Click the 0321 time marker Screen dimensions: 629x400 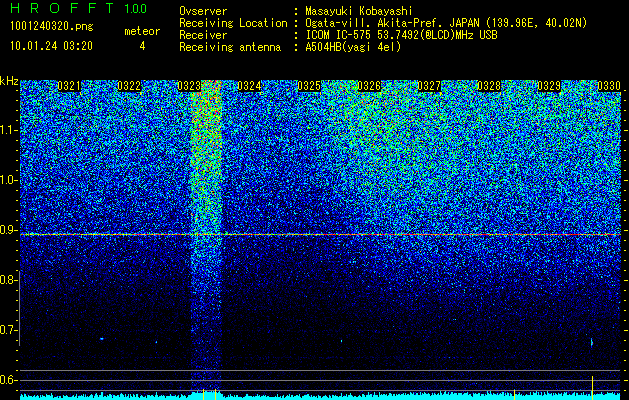(69, 86)
